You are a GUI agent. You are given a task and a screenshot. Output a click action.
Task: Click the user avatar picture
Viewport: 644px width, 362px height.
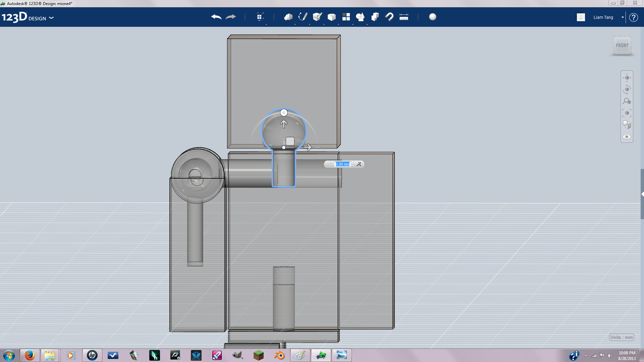click(x=581, y=17)
